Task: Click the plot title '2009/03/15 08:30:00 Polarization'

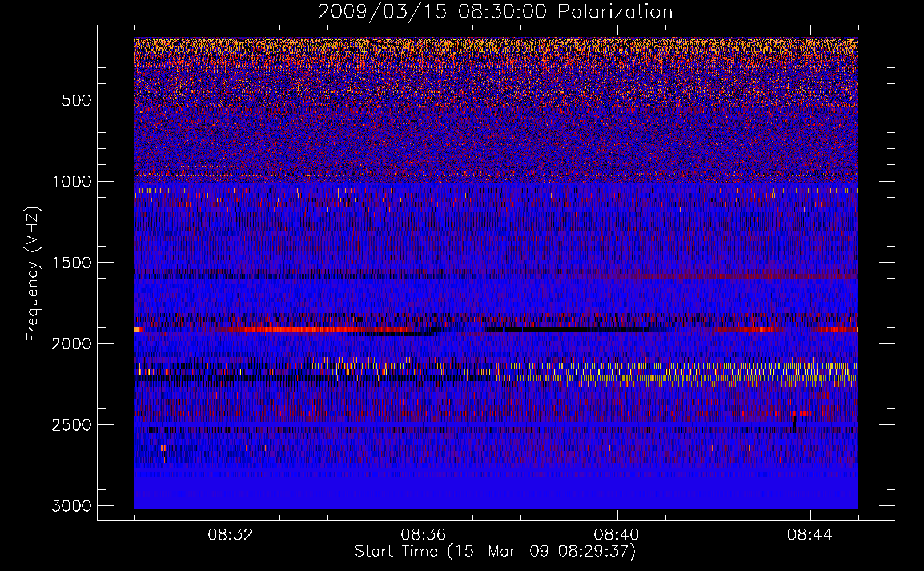Action: (x=495, y=11)
